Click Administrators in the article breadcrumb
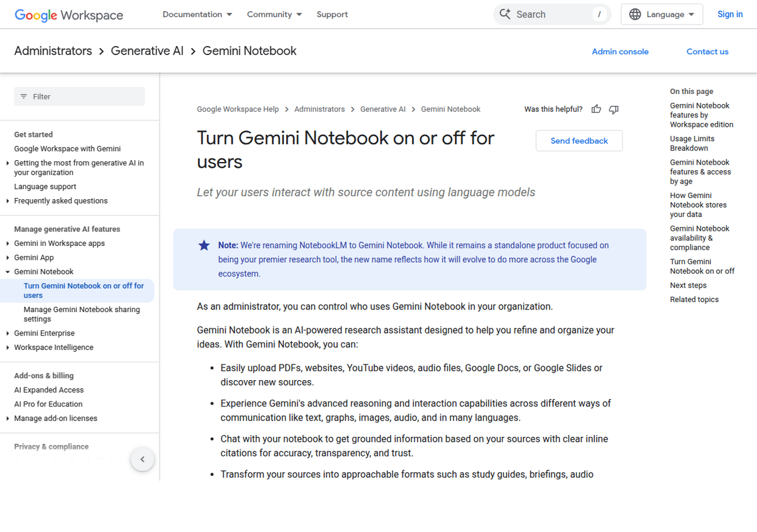The width and height of the screenshot is (757, 532). click(x=319, y=109)
